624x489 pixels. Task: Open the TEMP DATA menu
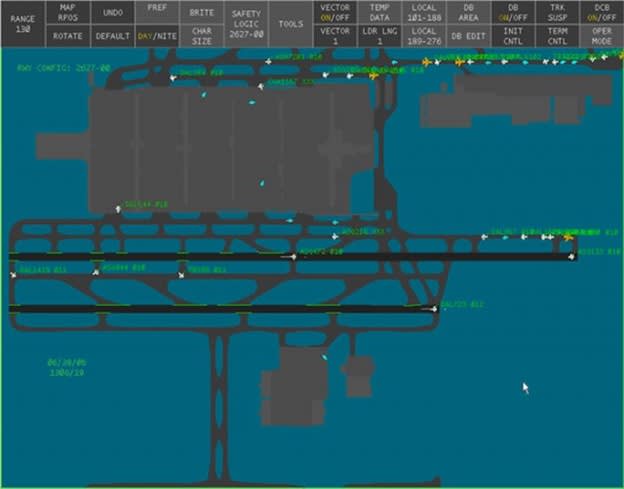coord(380,12)
